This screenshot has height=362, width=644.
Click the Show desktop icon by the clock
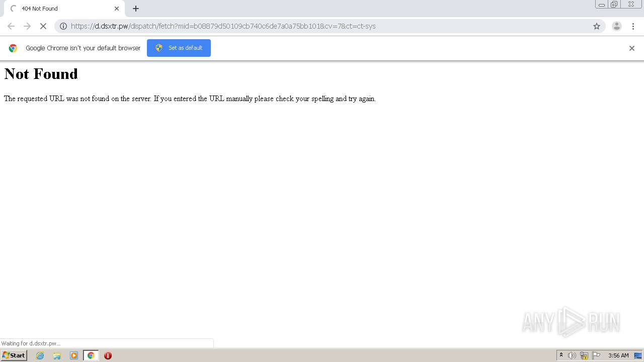(638, 355)
